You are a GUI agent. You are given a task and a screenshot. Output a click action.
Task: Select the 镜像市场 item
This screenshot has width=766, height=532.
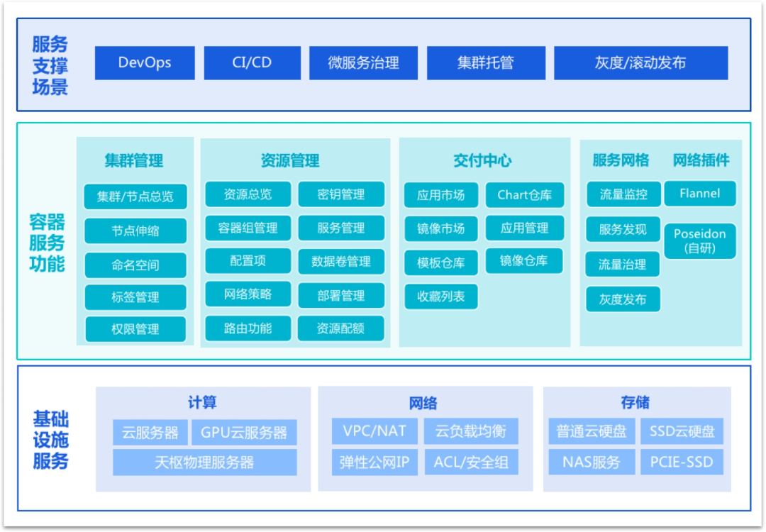point(440,228)
